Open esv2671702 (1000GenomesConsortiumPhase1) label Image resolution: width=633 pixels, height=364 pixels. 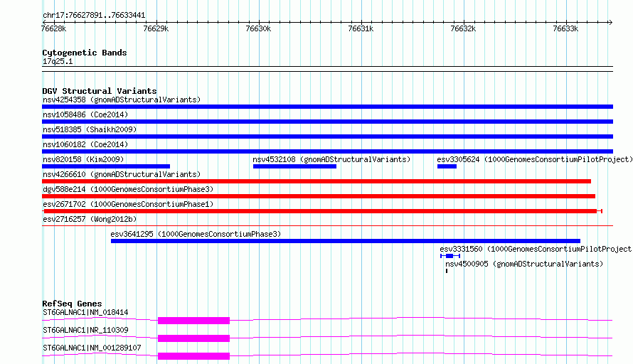click(128, 204)
